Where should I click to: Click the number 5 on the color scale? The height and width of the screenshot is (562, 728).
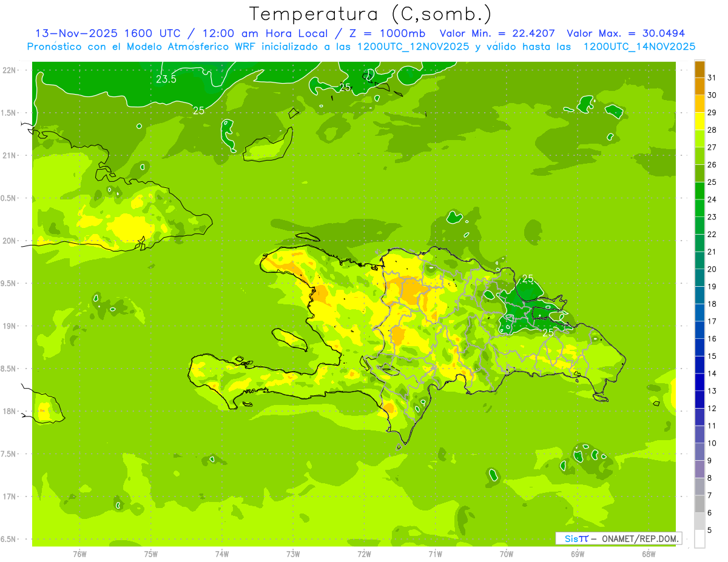[x=710, y=530]
